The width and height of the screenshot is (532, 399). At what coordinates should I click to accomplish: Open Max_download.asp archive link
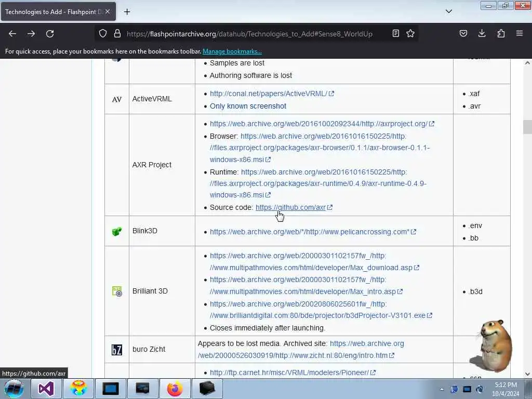[x=314, y=262]
